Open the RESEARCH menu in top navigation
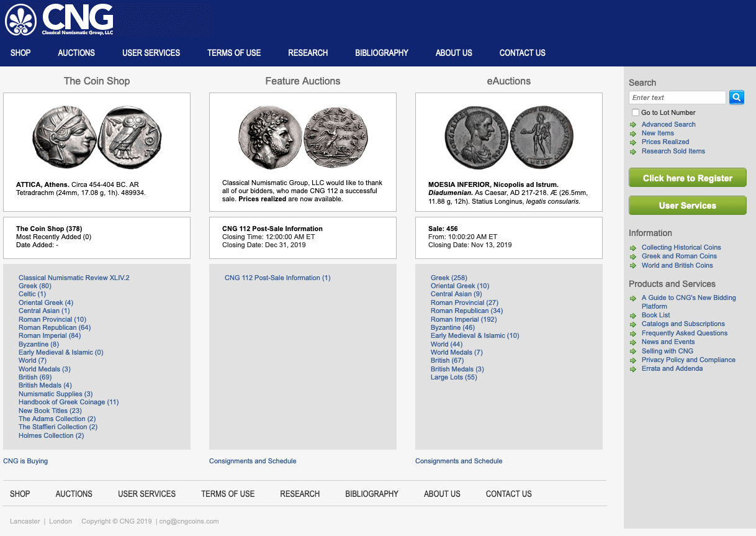 click(x=308, y=53)
